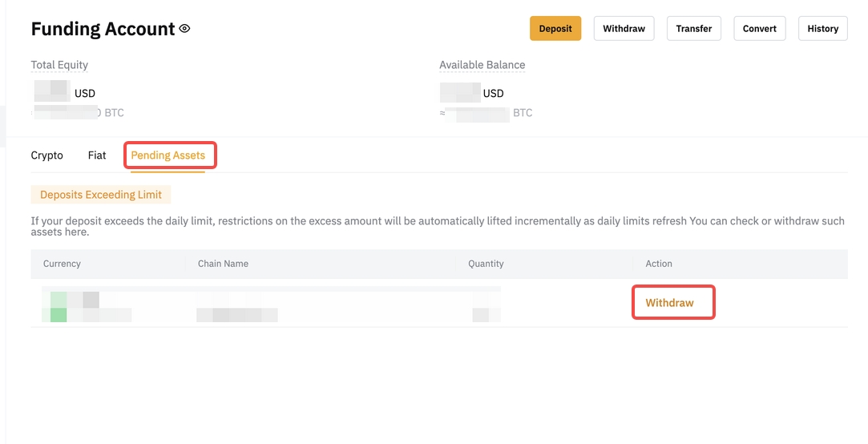Open the Transfer dialog
The image size is (868, 444).
[x=693, y=29]
